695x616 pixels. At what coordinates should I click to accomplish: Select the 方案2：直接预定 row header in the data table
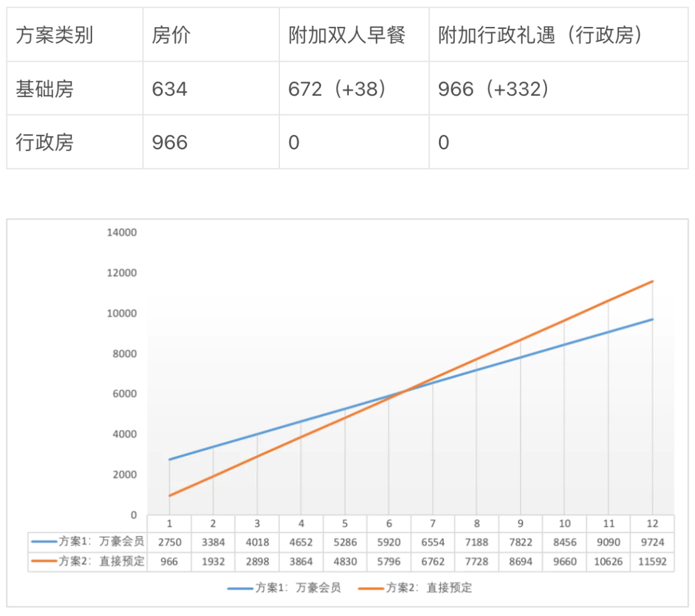(88, 561)
